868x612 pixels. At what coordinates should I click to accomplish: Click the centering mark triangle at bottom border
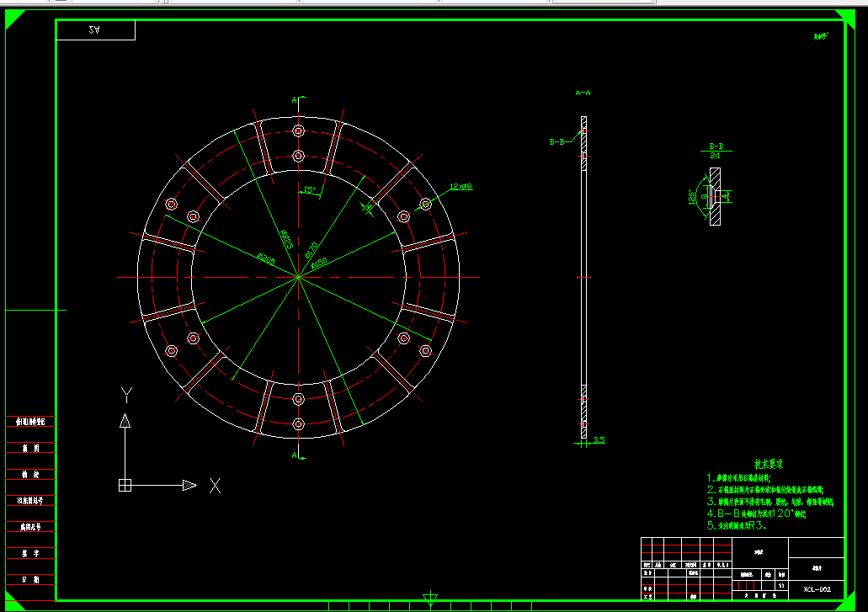[430, 599]
